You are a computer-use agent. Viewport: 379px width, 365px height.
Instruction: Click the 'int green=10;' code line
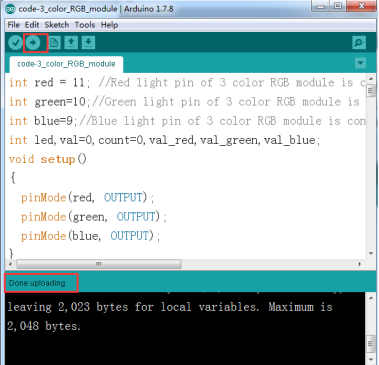click(x=184, y=102)
